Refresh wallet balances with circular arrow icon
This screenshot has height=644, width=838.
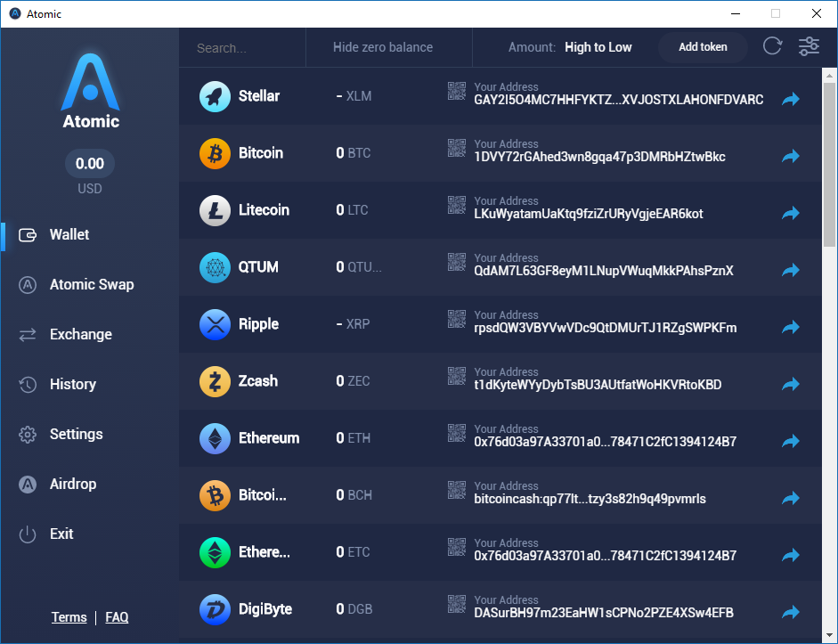click(x=772, y=46)
